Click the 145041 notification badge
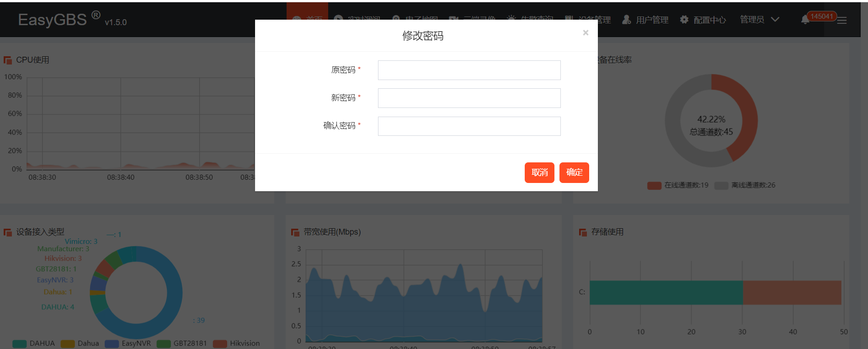Image resolution: width=868 pixels, height=349 pixels. click(822, 16)
